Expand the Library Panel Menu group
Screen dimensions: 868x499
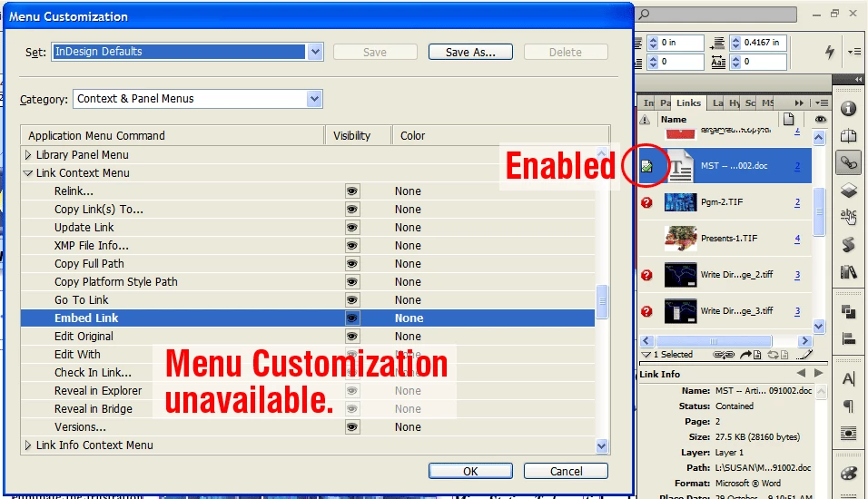pyautogui.click(x=27, y=155)
